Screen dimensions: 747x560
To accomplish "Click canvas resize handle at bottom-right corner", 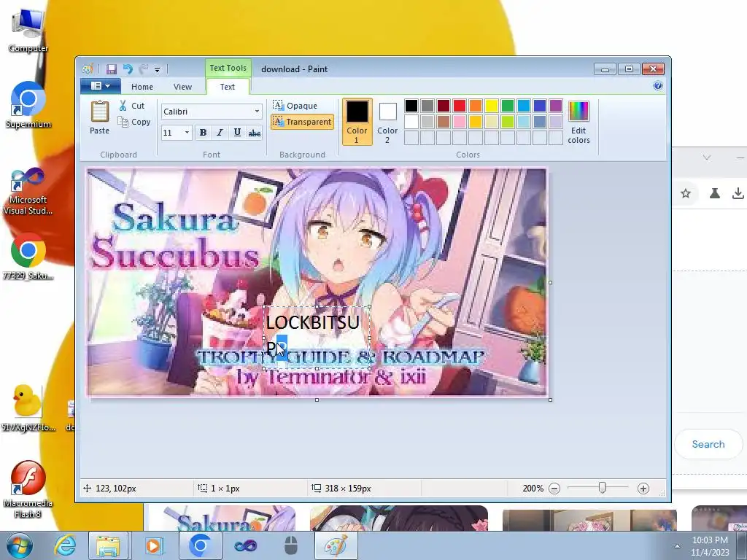I will [x=550, y=400].
